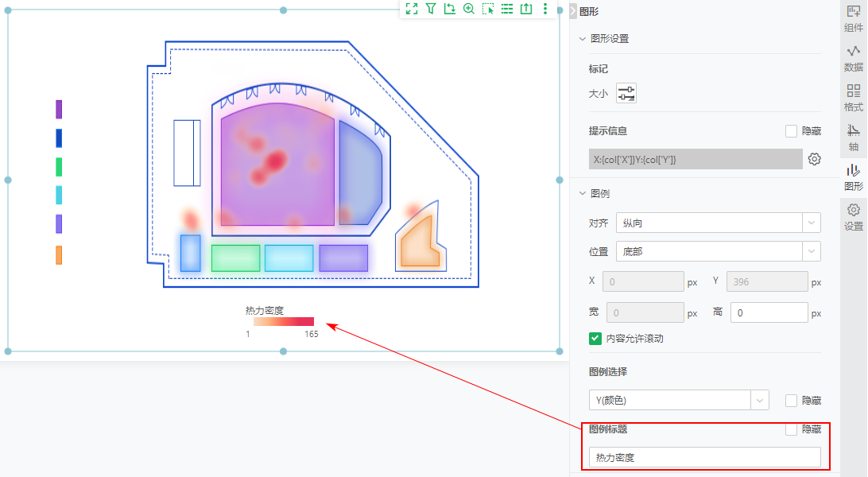Expand the 图例选择 dropdown showing Y(颜色)

[x=679, y=400]
